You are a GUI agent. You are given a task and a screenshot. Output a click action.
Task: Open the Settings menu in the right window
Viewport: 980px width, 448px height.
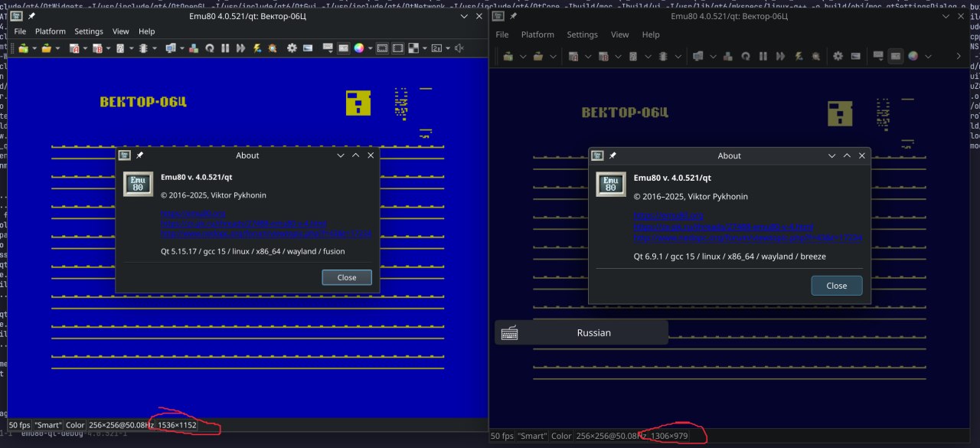pos(582,34)
